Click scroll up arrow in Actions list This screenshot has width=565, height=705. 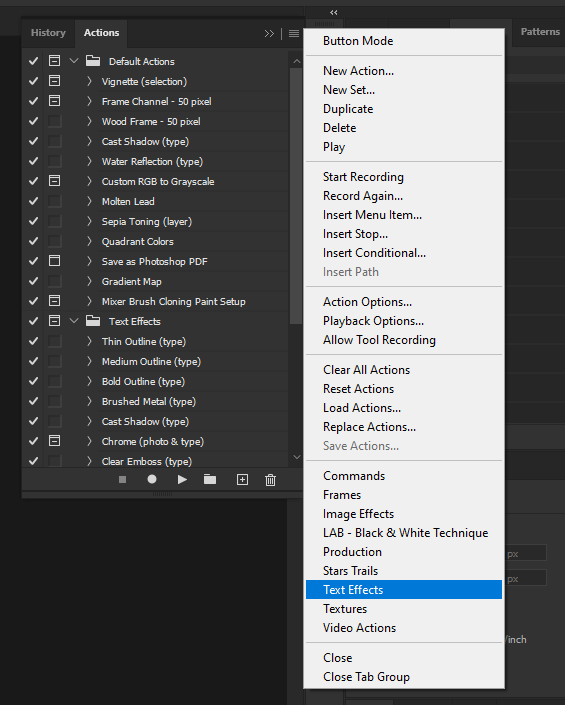pyautogui.click(x=297, y=61)
